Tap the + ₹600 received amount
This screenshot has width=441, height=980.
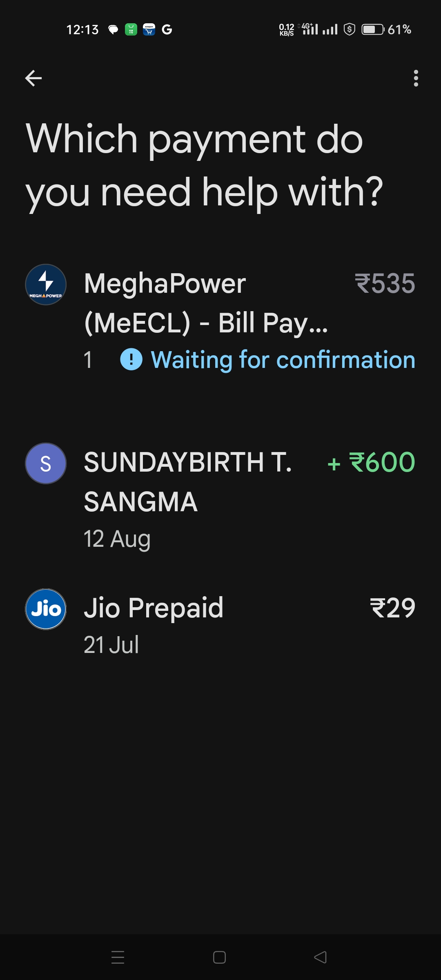point(372,462)
